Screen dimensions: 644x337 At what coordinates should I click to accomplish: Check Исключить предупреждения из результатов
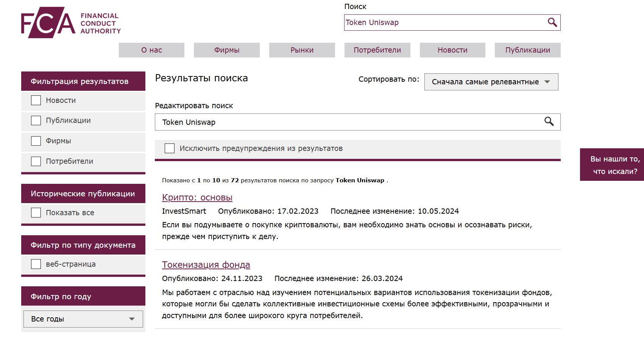[170, 148]
